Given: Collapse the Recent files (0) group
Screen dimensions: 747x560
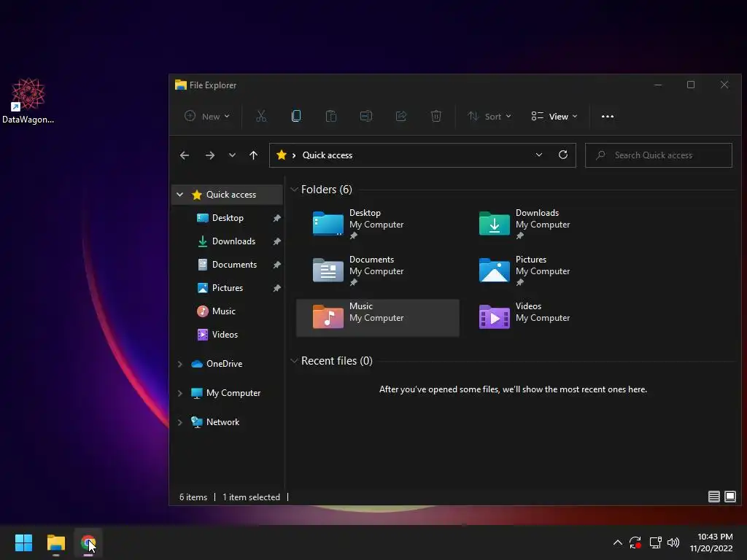Looking at the screenshot, I should point(294,361).
